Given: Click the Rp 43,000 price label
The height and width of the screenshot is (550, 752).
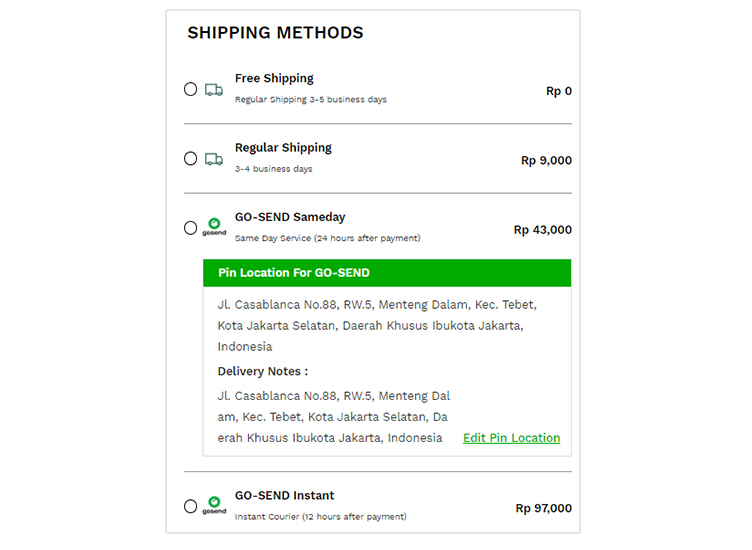Looking at the screenshot, I should click(x=542, y=230).
